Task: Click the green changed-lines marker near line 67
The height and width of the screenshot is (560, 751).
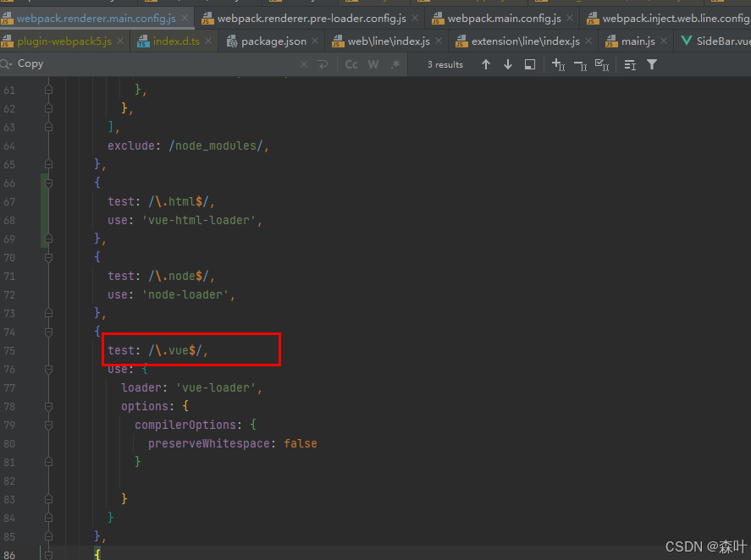Action: (x=43, y=201)
